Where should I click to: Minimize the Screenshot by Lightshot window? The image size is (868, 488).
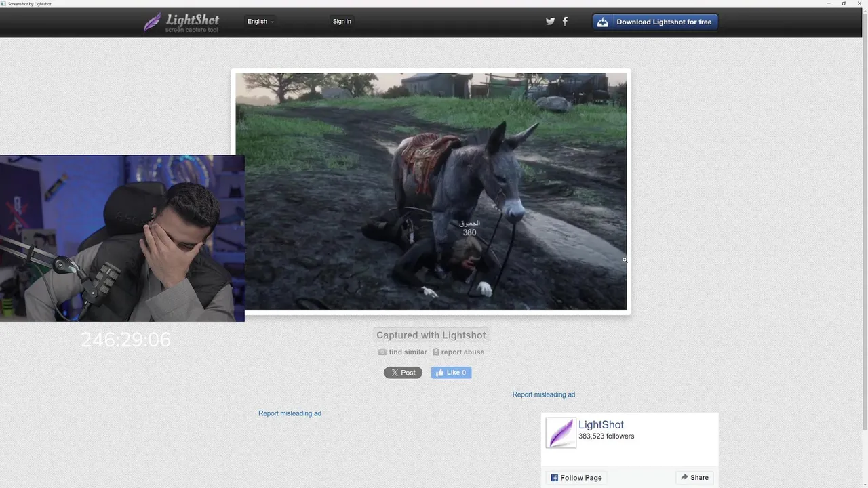[x=829, y=3]
